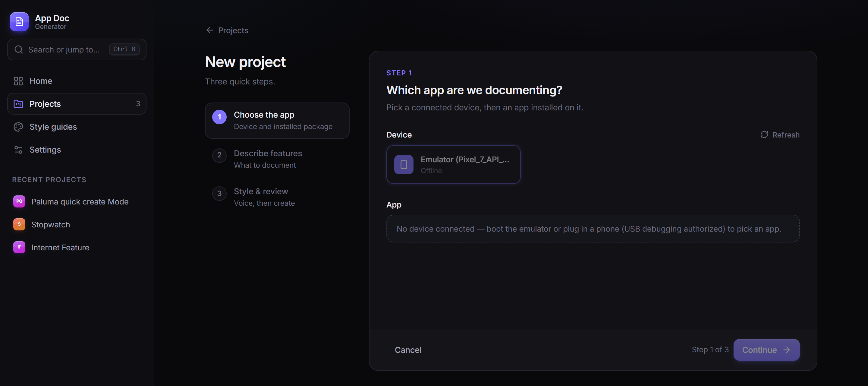This screenshot has height=386, width=868.
Task: Click the Continue button label
Action: (x=759, y=350)
